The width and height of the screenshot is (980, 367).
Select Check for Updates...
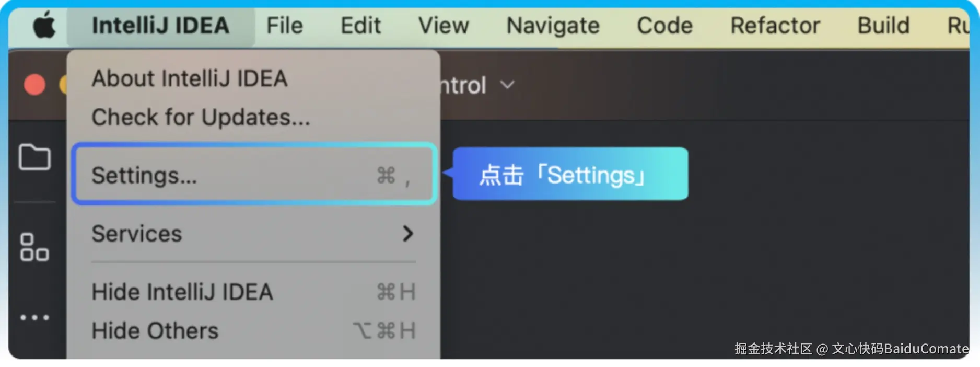[x=201, y=118]
